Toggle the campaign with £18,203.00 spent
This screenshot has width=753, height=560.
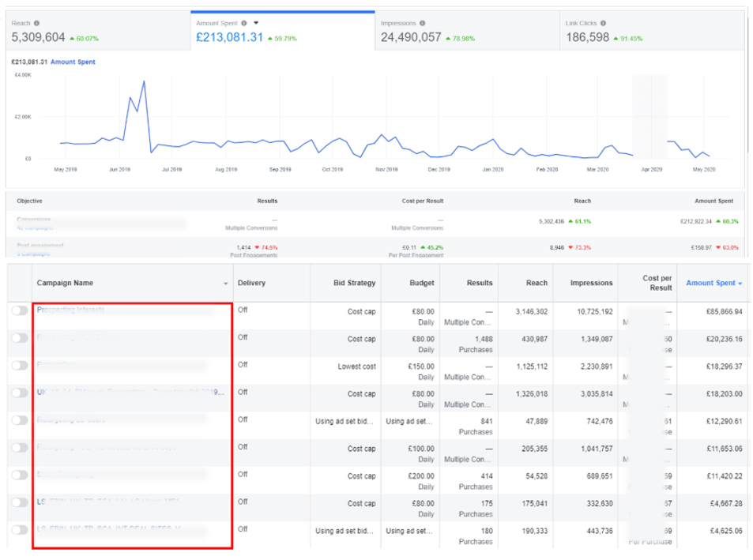tap(20, 393)
